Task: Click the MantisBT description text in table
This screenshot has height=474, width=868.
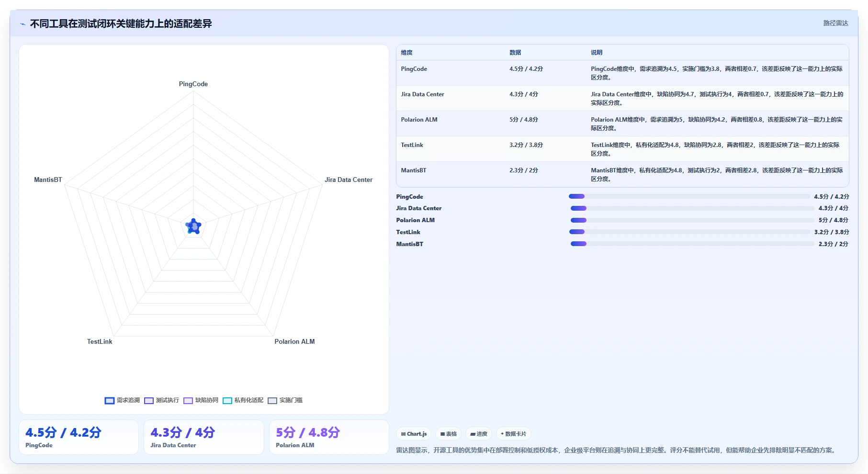Action: click(717, 175)
